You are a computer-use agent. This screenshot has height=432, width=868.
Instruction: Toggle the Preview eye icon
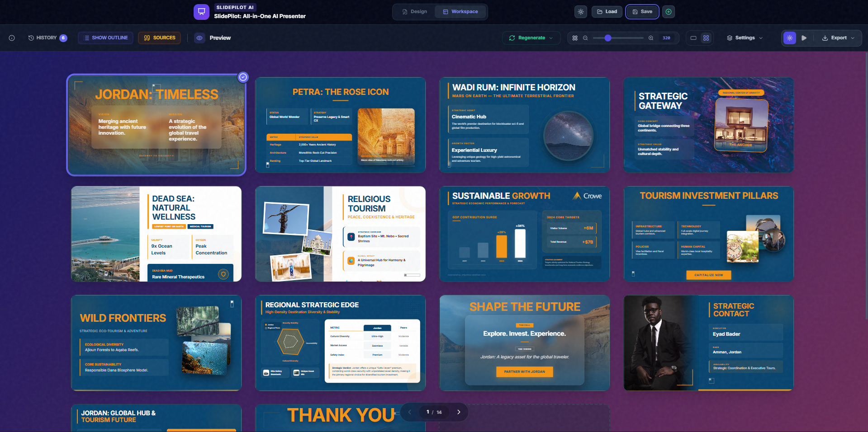(199, 38)
